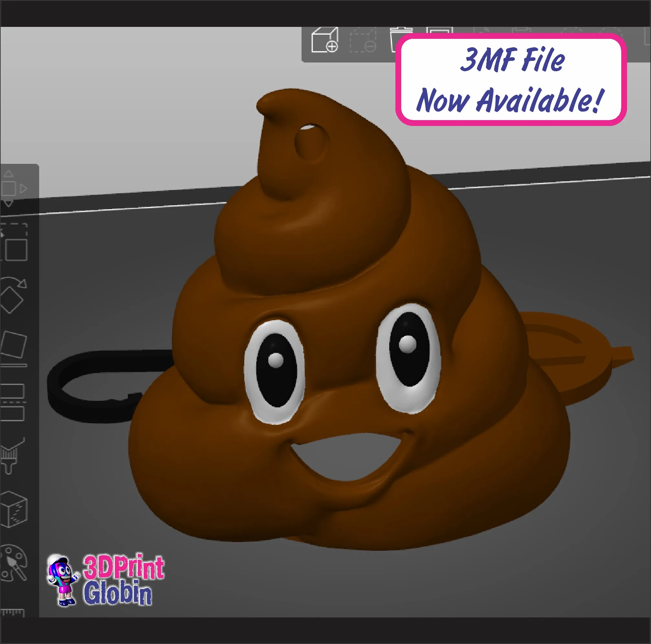Select the Scale tool in left toolbar
This screenshot has width=651, height=644.
pyautogui.click(x=14, y=242)
